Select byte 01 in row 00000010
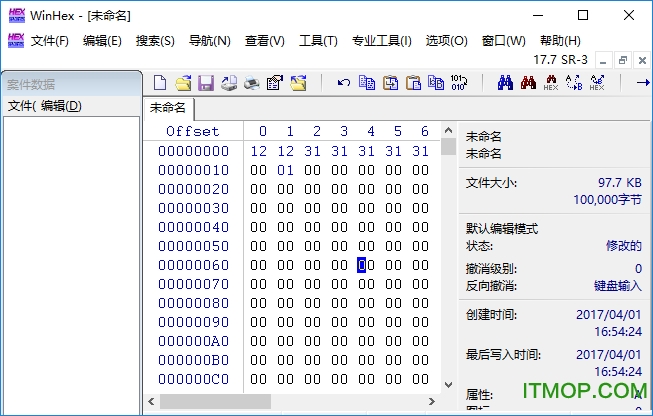The height and width of the screenshot is (416, 653). pyautogui.click(x=286, y=170)
